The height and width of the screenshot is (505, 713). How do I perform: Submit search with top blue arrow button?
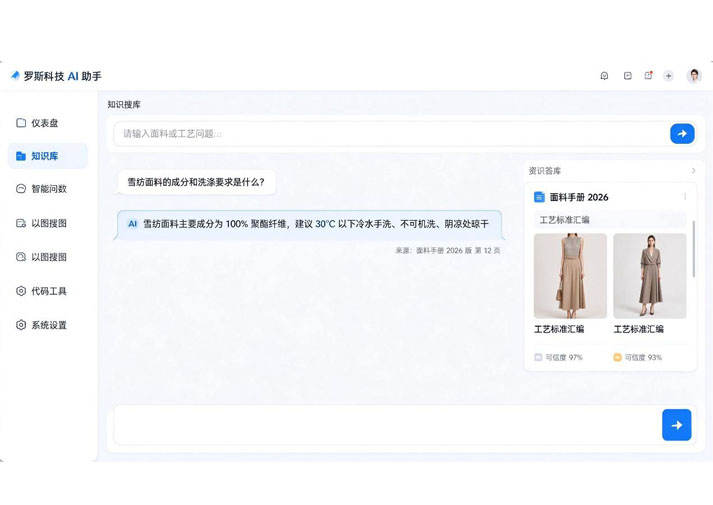point(682,134)
